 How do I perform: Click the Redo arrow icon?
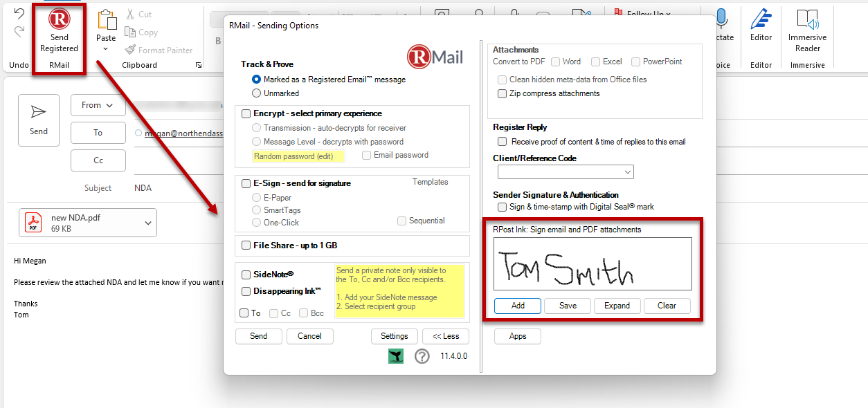point(19,31)
